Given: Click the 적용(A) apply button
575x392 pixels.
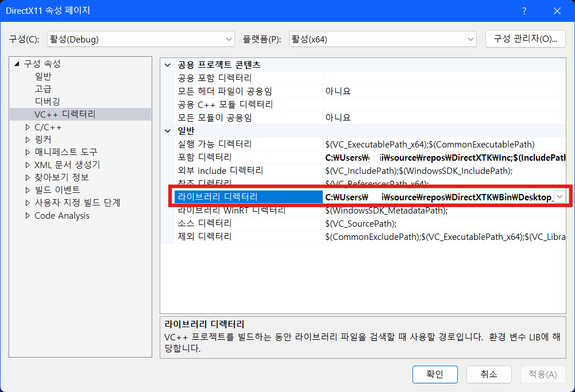Looking at the screenshot, I should [x=543, y=374].
